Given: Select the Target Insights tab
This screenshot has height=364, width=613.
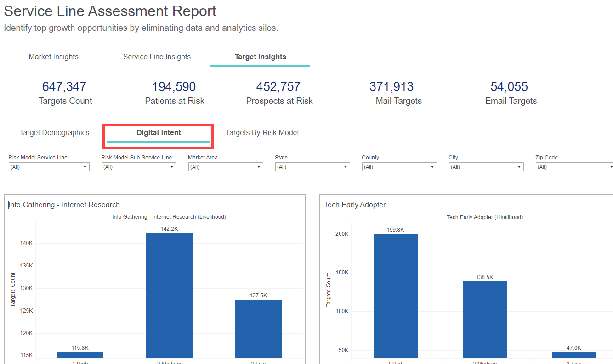Looking at the screenshot, I should click(x=260, y=57).
